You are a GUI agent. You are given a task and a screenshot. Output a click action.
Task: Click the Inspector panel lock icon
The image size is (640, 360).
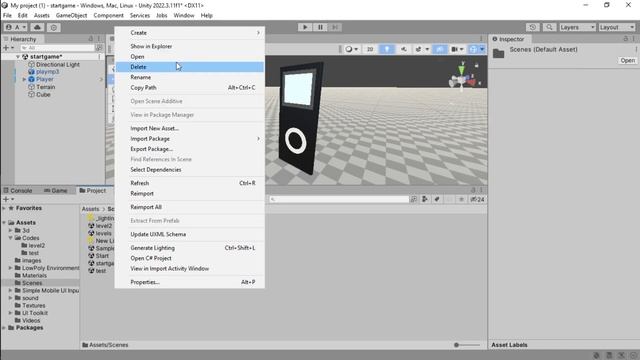point(625,38)
